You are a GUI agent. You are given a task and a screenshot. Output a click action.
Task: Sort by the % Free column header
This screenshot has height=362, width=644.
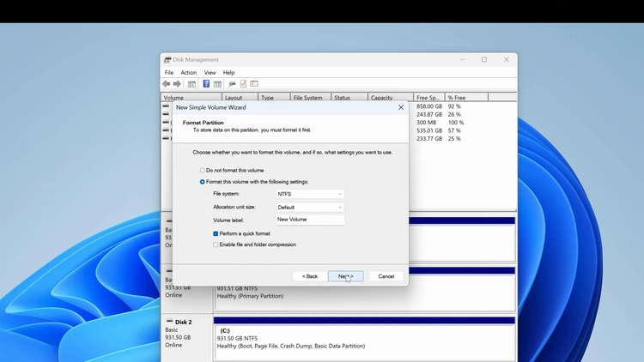click(x=466, y=98)
